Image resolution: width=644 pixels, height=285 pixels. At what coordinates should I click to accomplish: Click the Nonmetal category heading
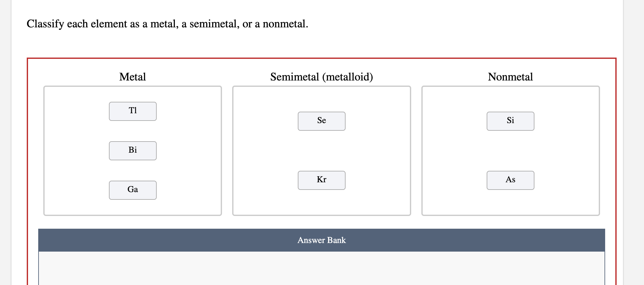click(x=510, y=77)
